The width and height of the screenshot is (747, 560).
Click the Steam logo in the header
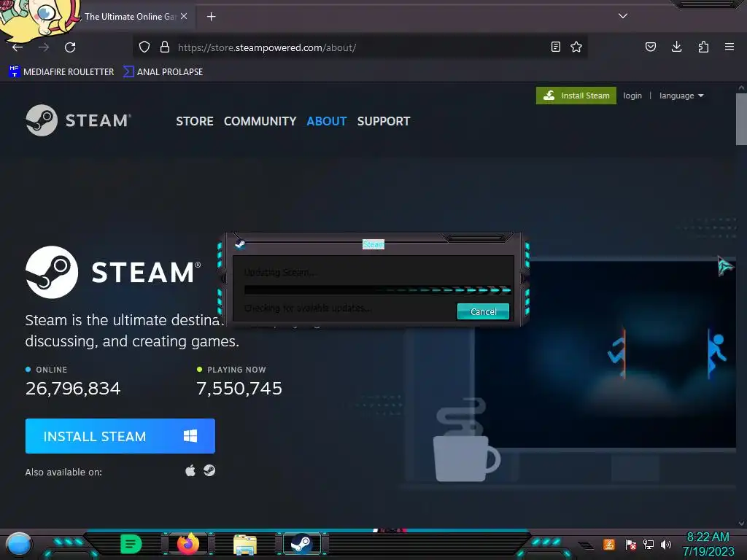coord(79,120)
